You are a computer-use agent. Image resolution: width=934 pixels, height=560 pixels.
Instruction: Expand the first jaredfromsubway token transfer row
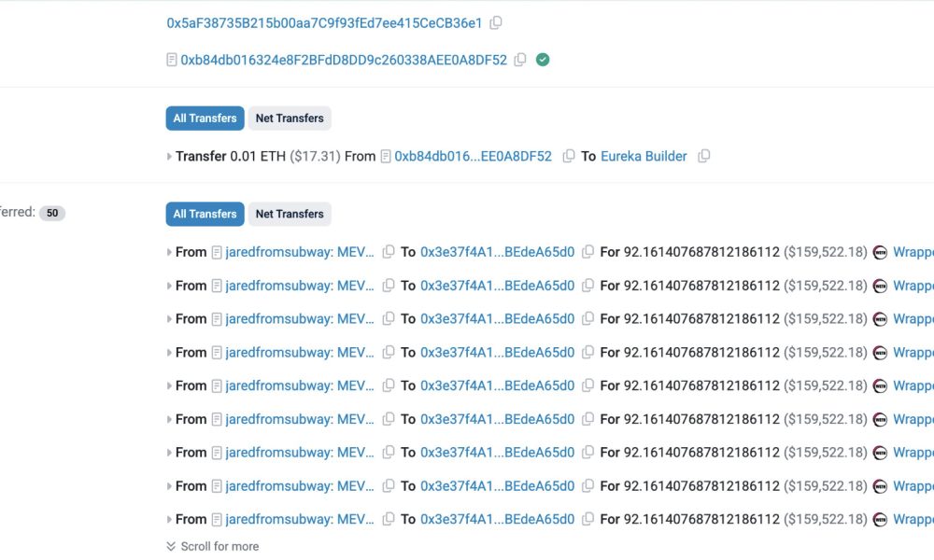click(x=169, y=252)
